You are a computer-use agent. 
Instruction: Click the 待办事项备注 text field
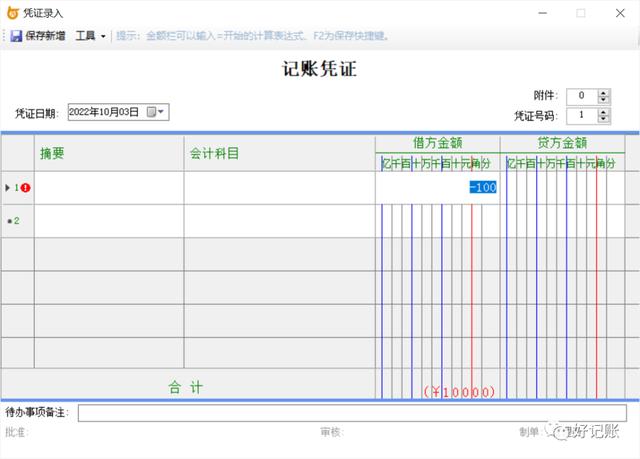tap(352, 413)
